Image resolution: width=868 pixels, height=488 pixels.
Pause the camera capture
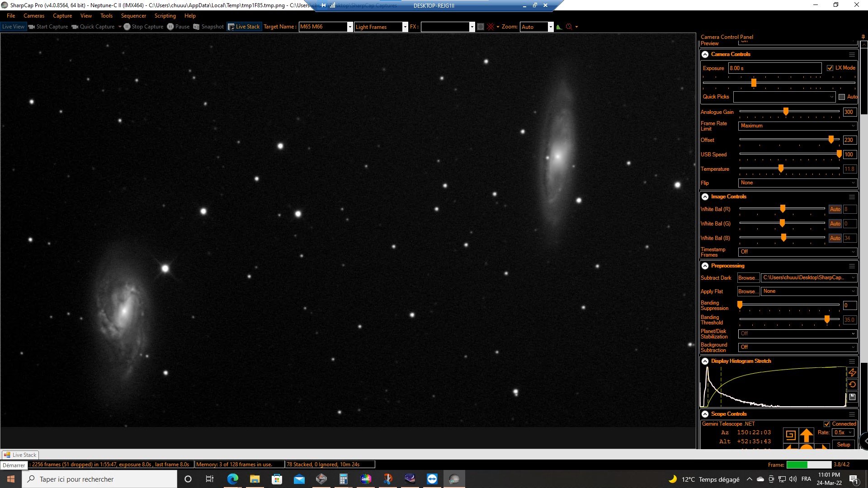178,27
